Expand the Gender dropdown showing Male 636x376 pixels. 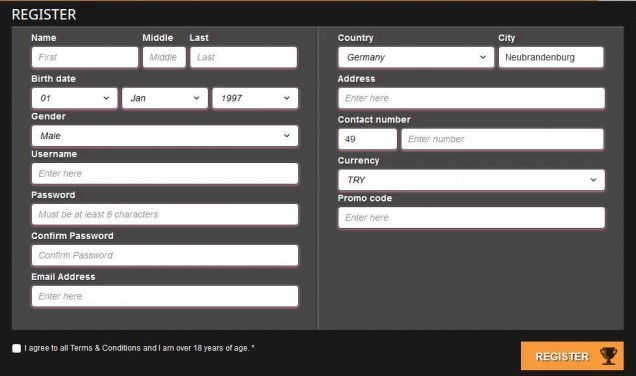165,136
